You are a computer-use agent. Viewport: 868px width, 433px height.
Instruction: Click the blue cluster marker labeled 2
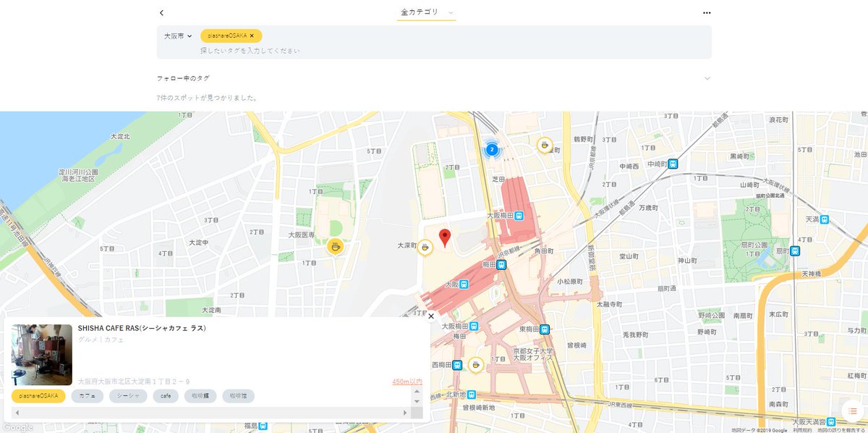(x=492, y=150)
